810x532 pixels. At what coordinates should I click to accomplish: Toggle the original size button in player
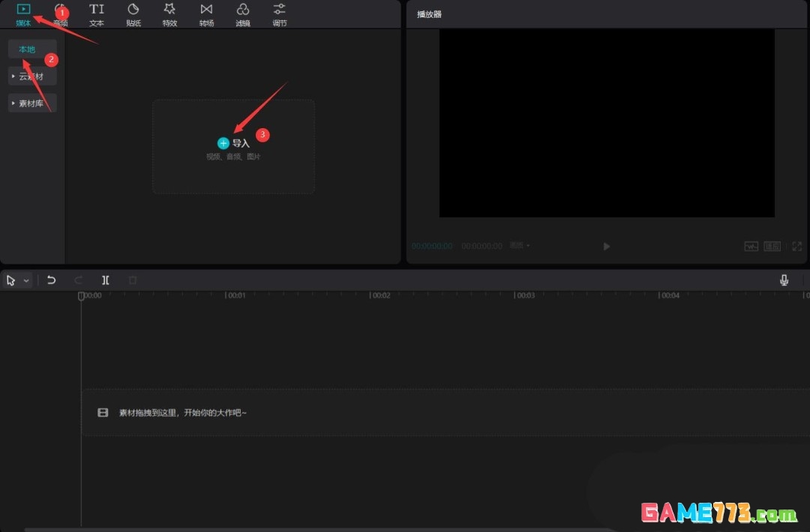772,246
